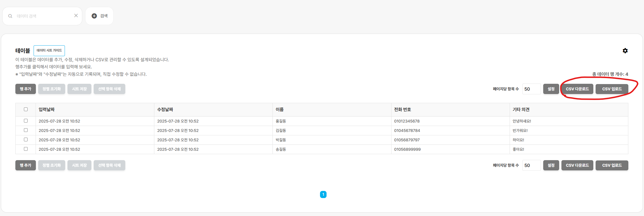Click top 시트 저장 button

click(x=79, y=89)
